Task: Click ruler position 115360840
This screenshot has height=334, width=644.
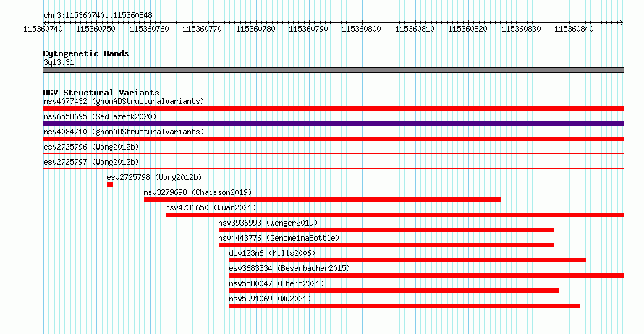Action: (x=575, y=29)
